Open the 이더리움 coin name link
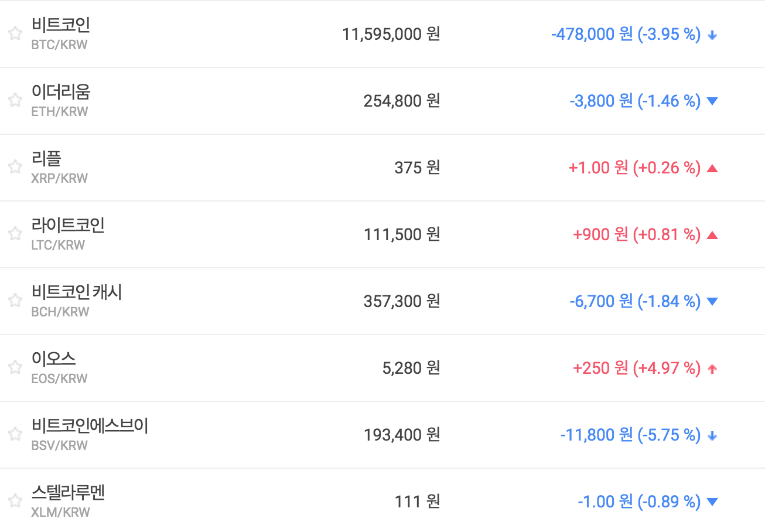This screenshot has height=532, width=765. (x=61, y=93)
